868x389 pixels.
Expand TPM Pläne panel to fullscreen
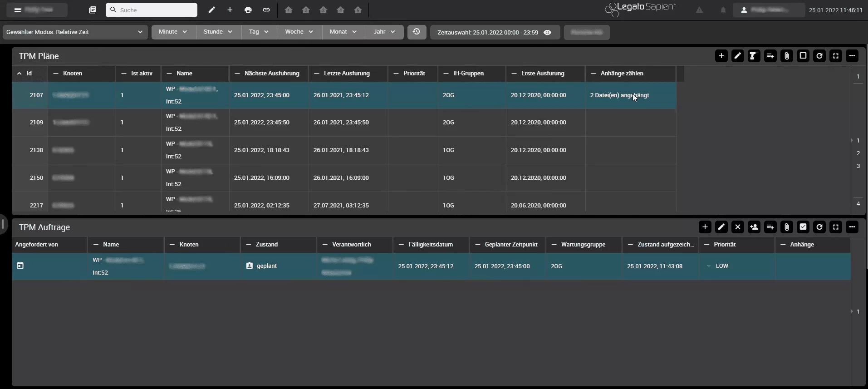(836, 56)
